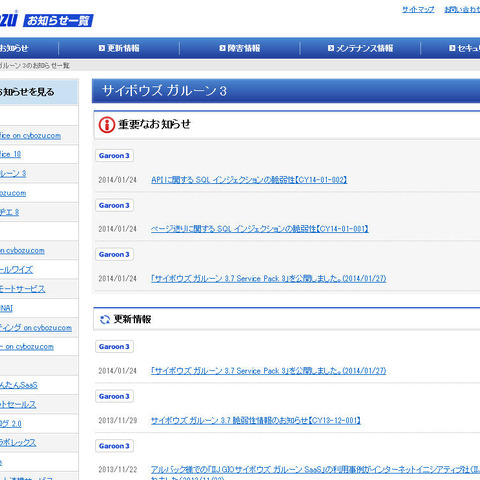Open the 障害情報 navigation tab
This screenshot has height=480, width=480.
point(240,48)
